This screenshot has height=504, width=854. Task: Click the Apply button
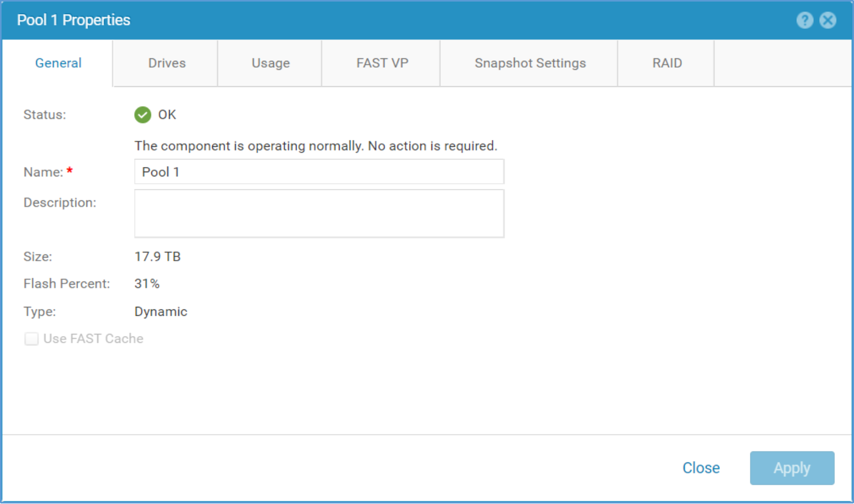[792, 468]
